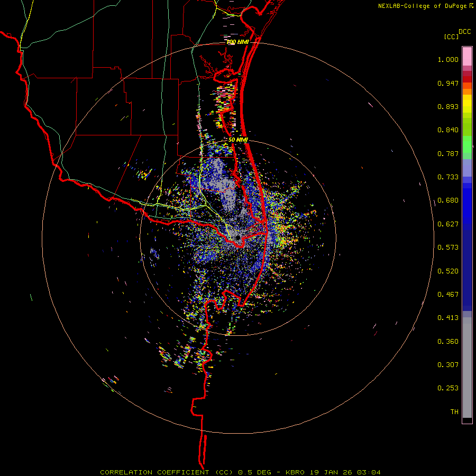This screenshot has height=476, width=476.
Task: Click the 0.413 scale value
Action: coord(448,318)
